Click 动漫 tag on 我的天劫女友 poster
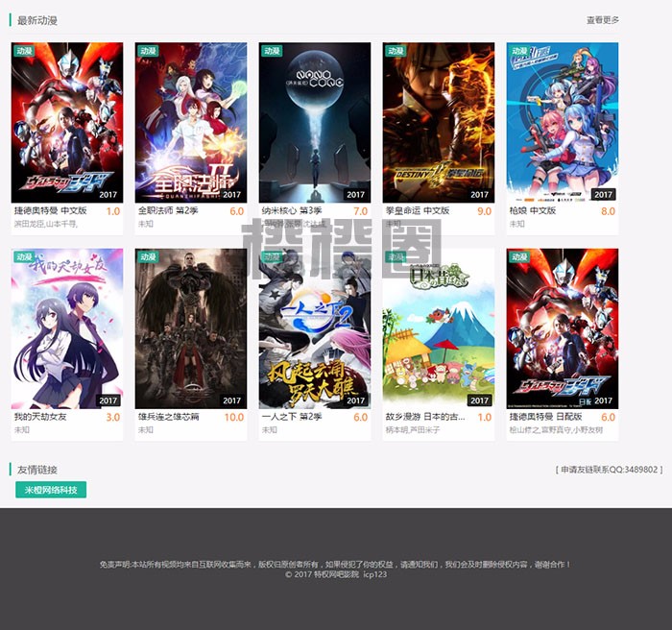Screen dimensions: 672x630 [x=24, y=256]
